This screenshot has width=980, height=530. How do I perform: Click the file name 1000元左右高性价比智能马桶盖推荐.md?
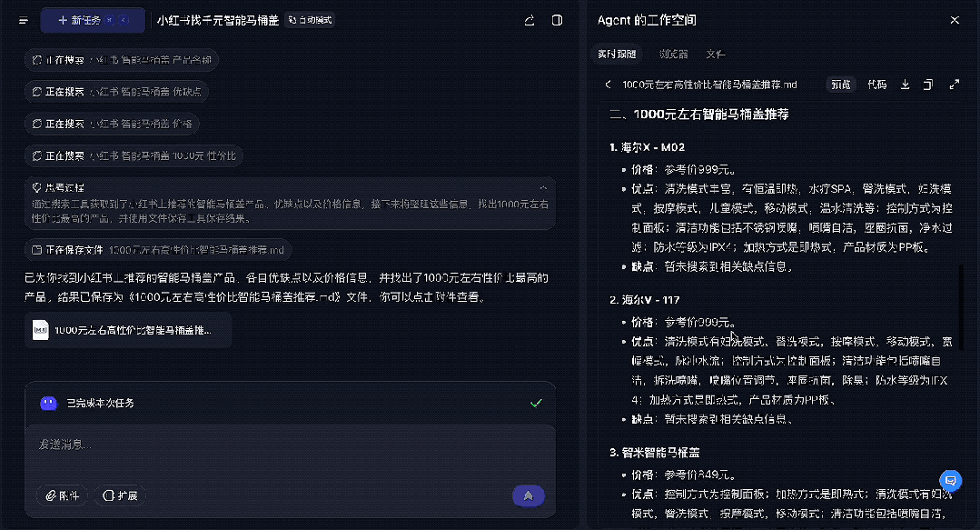(709, 85)
